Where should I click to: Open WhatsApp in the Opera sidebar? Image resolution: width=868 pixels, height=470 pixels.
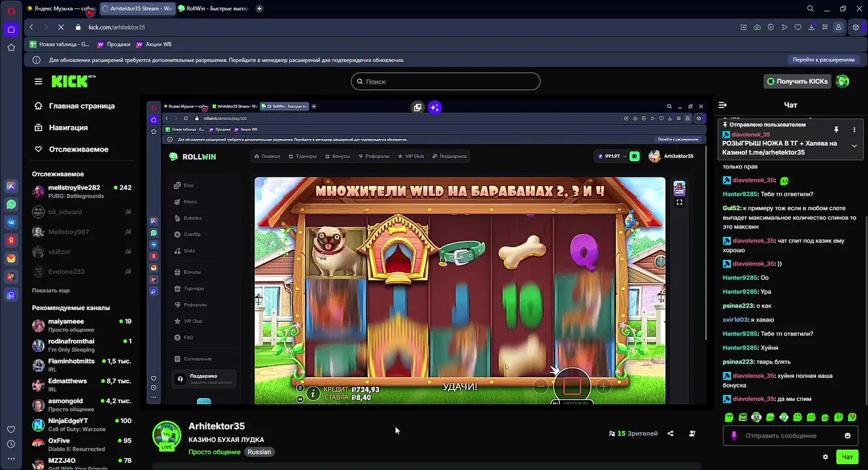tap(11, 204)
